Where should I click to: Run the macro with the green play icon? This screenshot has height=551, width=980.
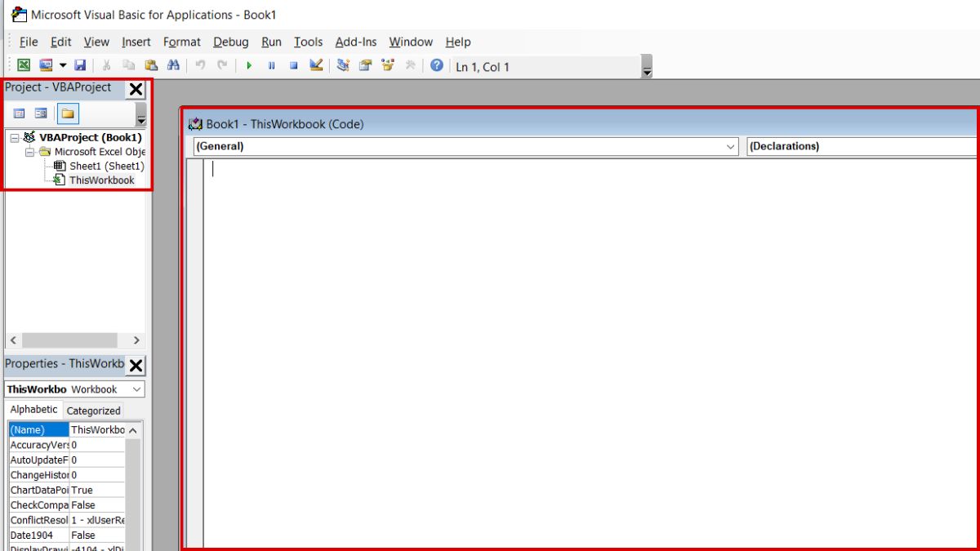pos(249,66)
